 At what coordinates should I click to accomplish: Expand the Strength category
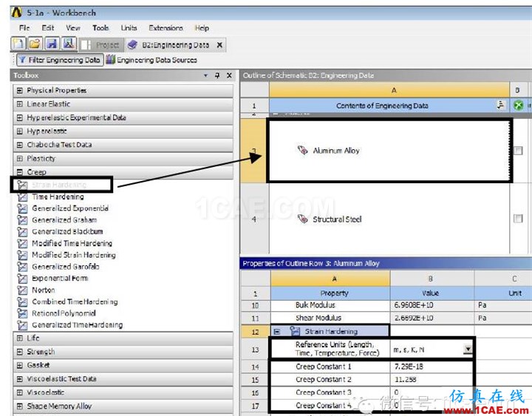click(x=20, y=352)
